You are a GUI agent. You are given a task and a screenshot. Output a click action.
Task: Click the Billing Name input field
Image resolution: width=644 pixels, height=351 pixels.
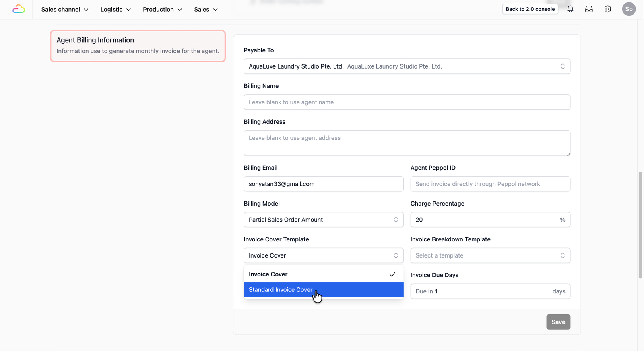[407, 102]
